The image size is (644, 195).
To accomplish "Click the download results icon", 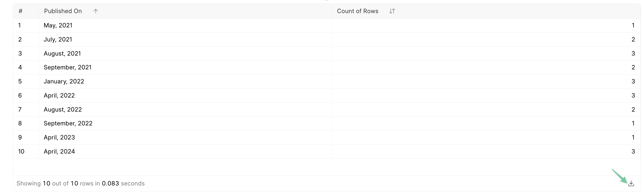I will (x=631, y=184).
